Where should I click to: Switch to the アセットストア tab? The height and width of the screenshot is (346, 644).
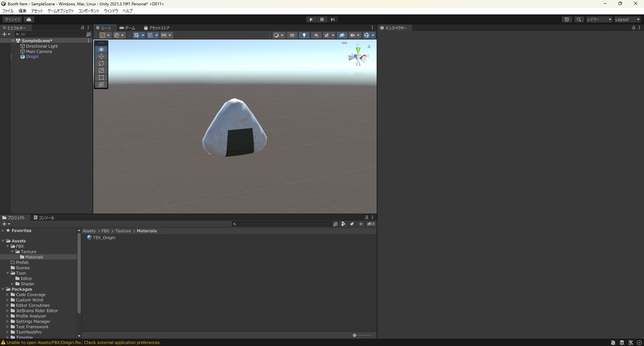point(157,28)
